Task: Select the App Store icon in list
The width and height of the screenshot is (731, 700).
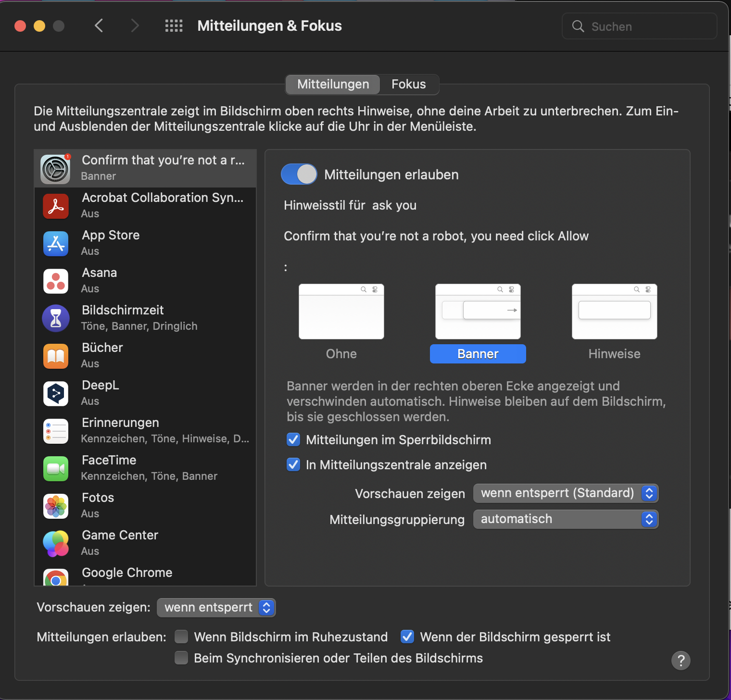Action: click(56, 244)
